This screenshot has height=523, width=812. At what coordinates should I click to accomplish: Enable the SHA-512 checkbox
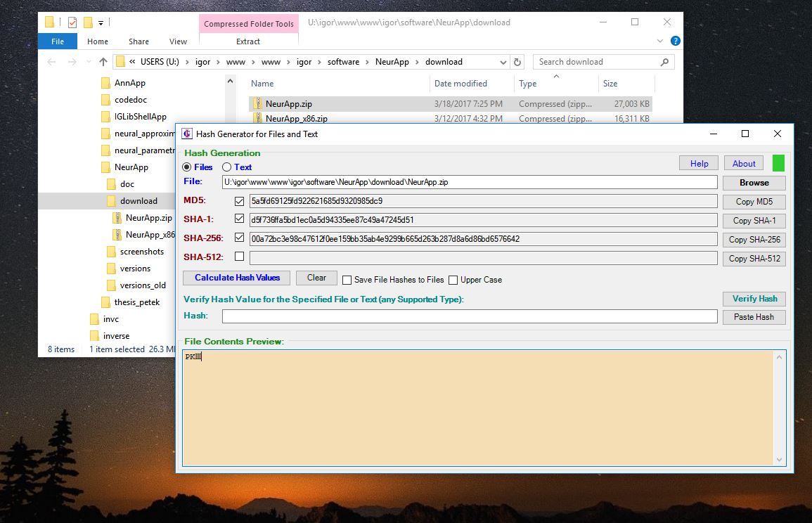tap(240, 257)
